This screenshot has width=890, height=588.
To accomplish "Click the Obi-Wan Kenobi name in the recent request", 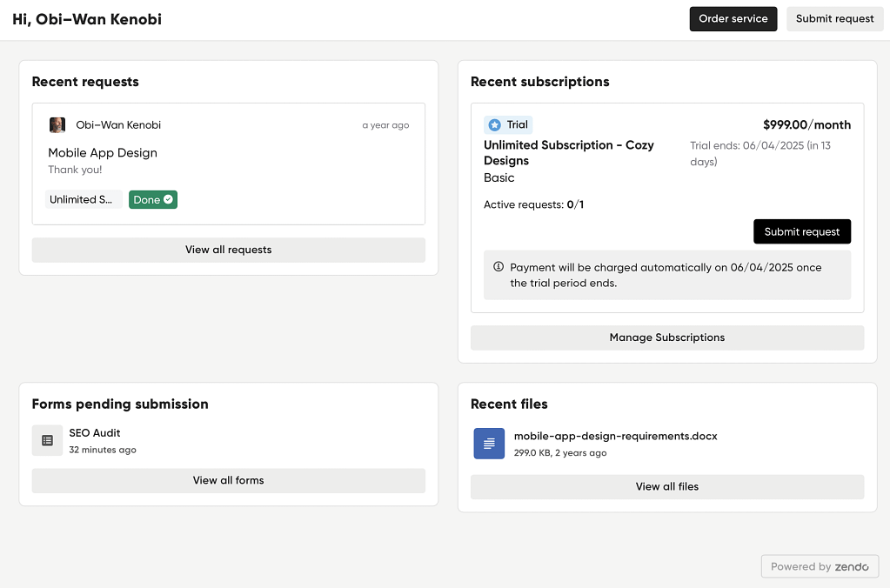I will click(118, 125).
